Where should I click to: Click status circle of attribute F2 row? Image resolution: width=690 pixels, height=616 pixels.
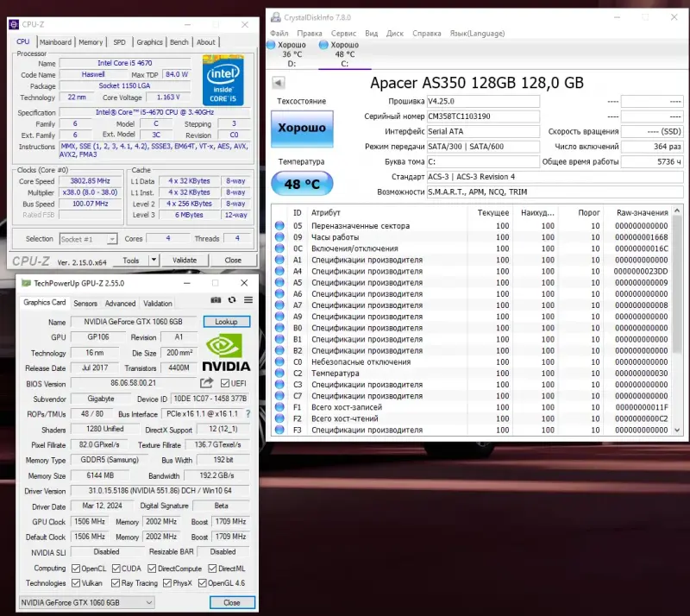pos(279,418)
